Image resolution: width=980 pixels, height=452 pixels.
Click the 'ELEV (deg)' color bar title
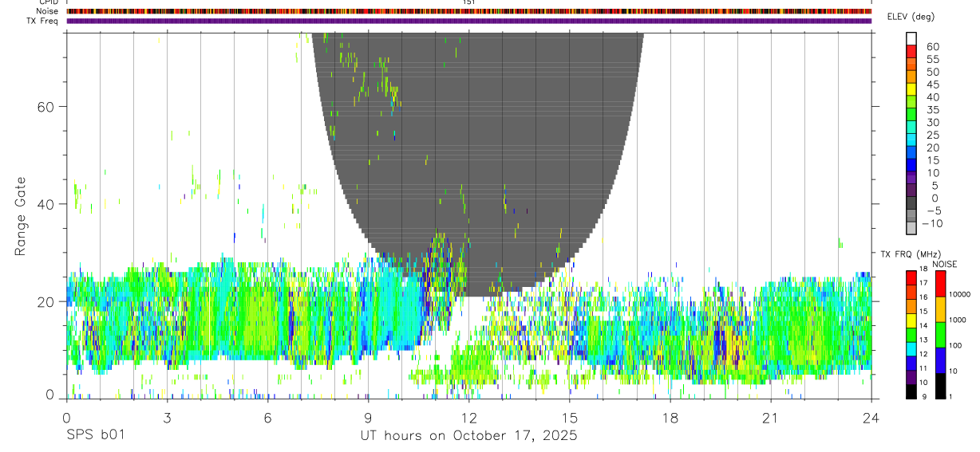coord(911,17)
